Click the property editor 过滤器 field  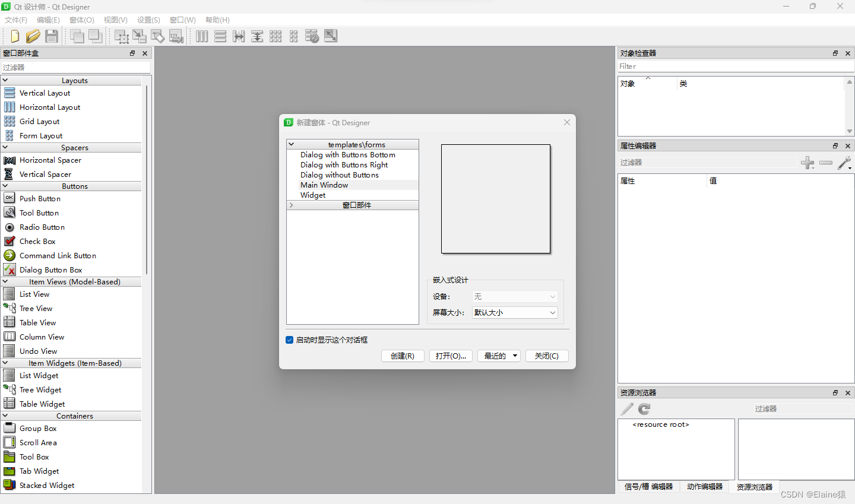click(x=708, y=162)
